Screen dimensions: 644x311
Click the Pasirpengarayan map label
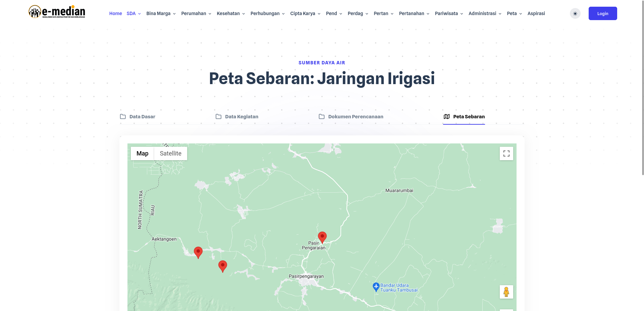point(306,276)
